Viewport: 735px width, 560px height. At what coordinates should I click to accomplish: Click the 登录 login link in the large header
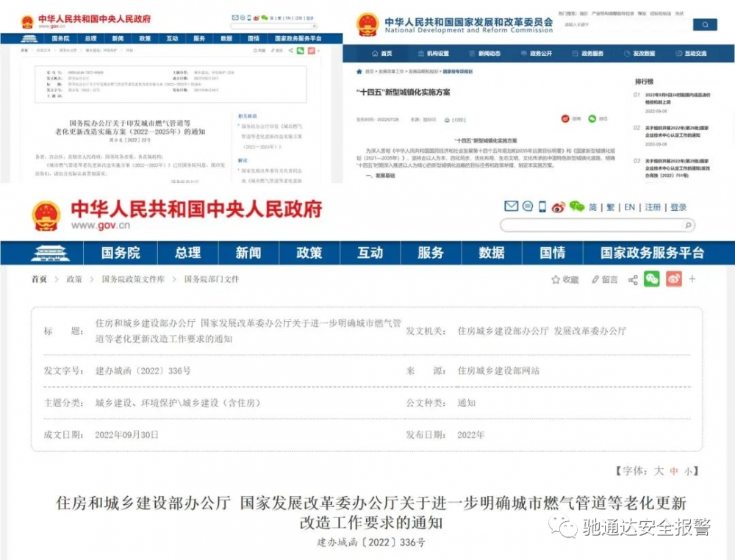(678, 207)
